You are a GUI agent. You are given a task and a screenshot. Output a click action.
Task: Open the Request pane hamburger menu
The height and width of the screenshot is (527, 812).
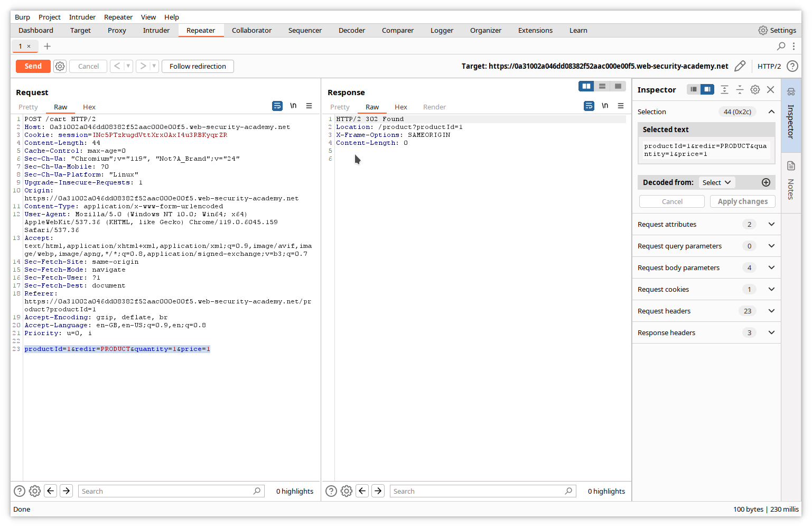(309, 106)
